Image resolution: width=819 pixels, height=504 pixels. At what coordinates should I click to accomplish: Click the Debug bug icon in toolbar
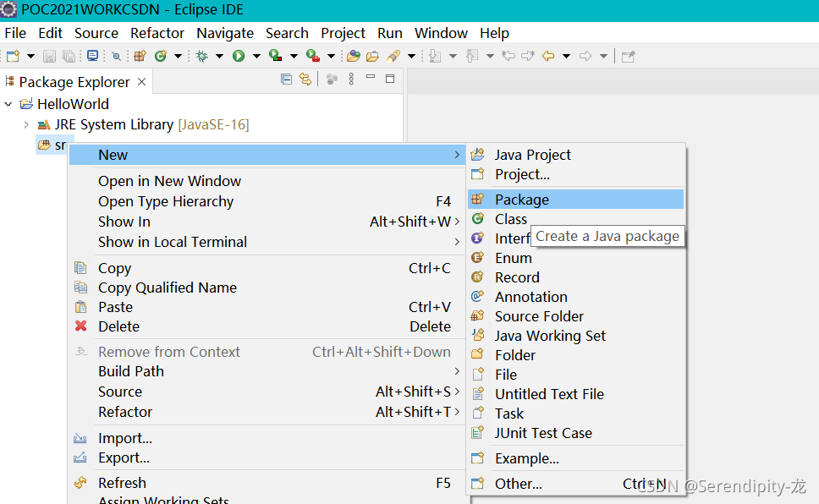coord(201,56)
